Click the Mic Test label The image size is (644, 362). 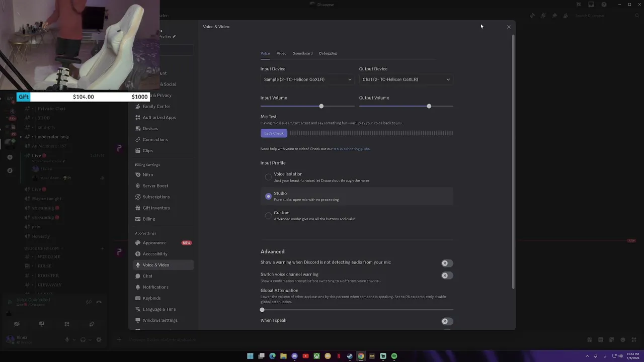268,117
